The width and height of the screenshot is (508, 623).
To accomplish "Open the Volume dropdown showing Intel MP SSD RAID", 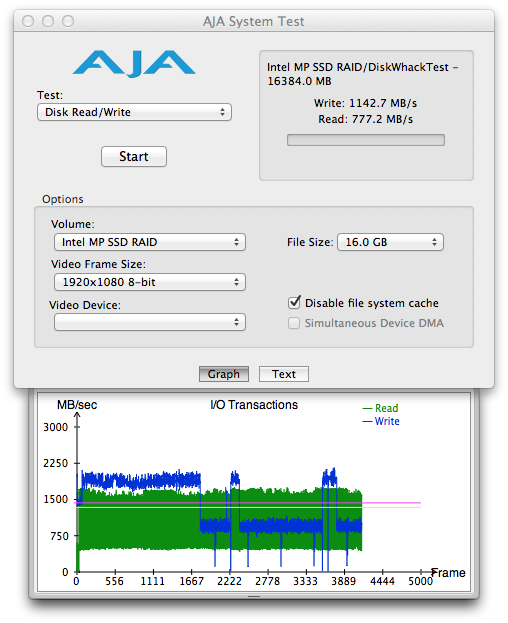I will (150, 242).
